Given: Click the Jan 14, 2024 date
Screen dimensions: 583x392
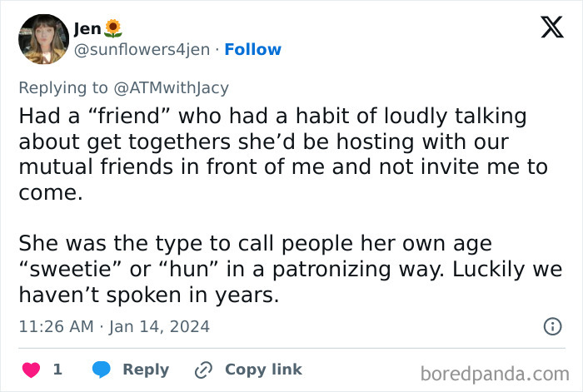Looking at the screenshot, I should click(x=159, y=327).
